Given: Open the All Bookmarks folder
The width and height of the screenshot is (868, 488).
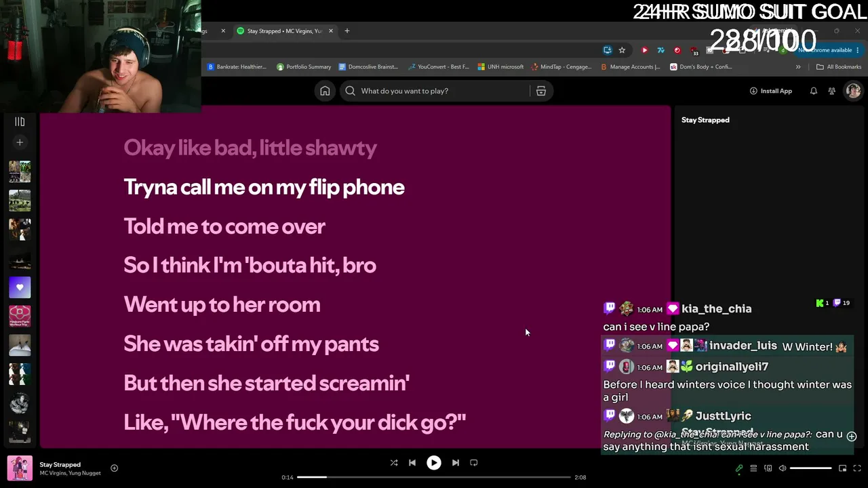Looking at the screenshot, I should [x=839, y=66].
